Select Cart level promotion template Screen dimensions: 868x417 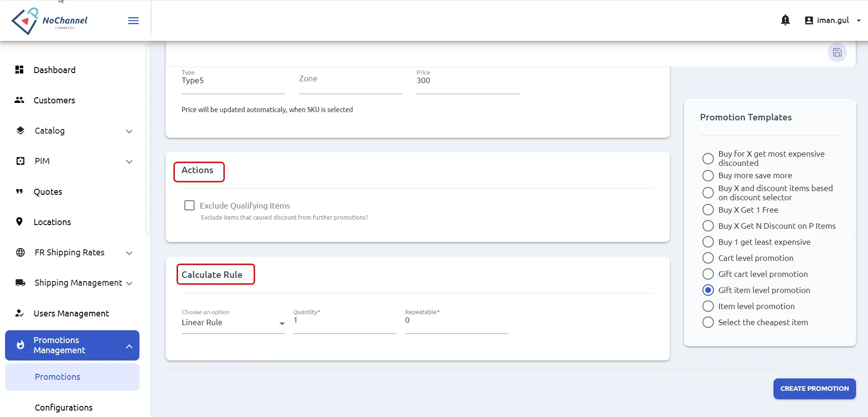point(708,258)
